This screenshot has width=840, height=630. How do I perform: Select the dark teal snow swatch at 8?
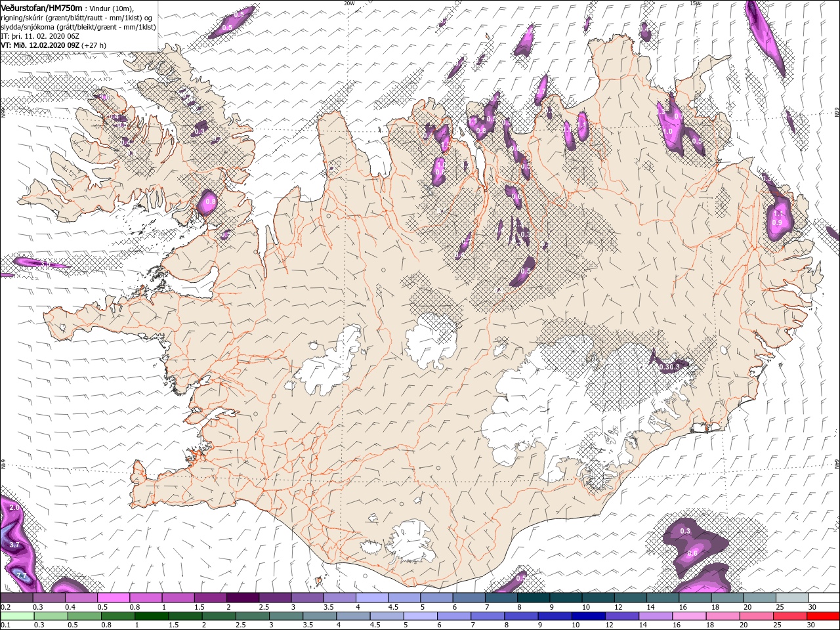533,598
